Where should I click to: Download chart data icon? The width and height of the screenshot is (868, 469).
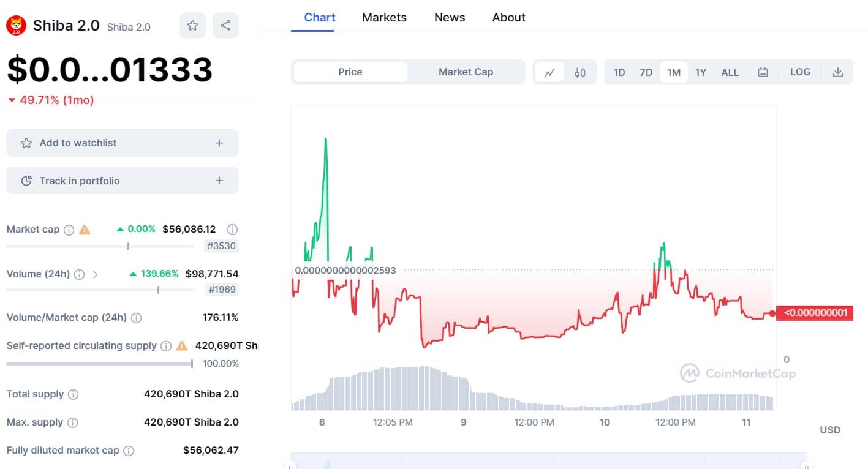pyautogui.click(x=837, y=72)
